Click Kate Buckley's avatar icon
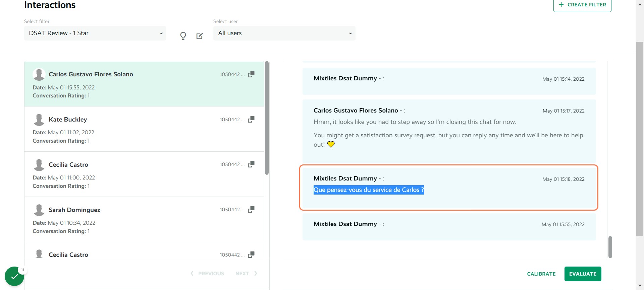The image size is (644, 290). click(x=39, y=120)
